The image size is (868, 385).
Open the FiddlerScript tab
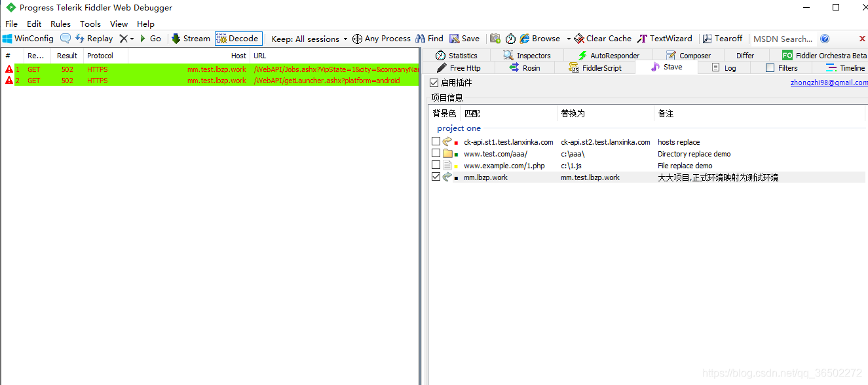click(x=595, y=68)
